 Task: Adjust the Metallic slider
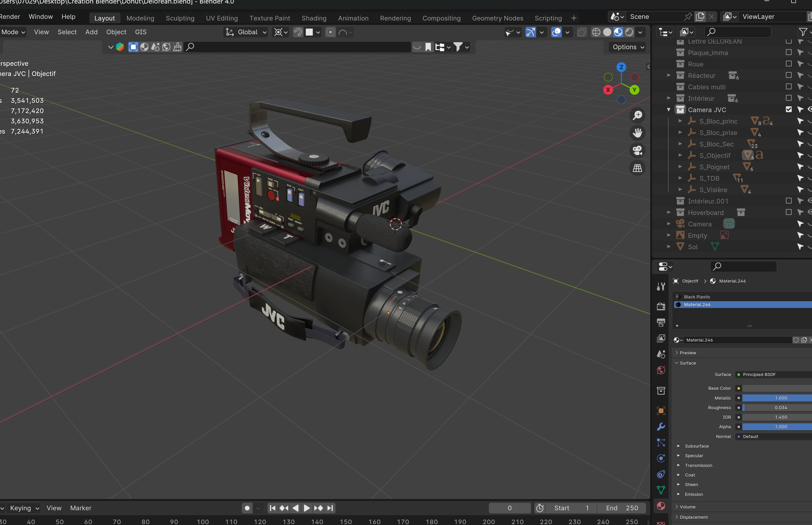(777, 398)
